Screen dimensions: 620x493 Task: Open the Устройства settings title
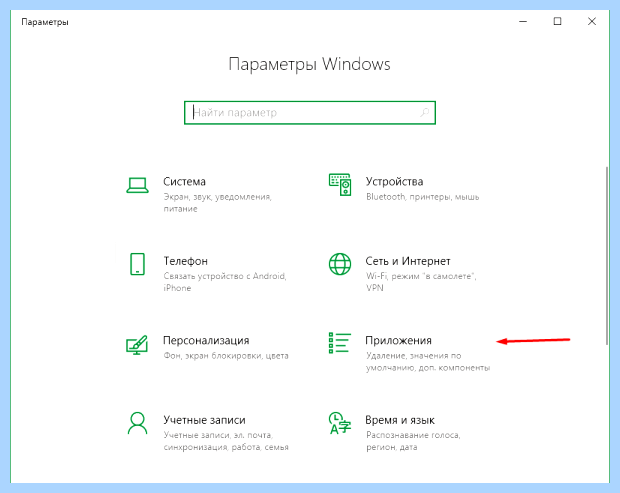[x=394, y=181]
